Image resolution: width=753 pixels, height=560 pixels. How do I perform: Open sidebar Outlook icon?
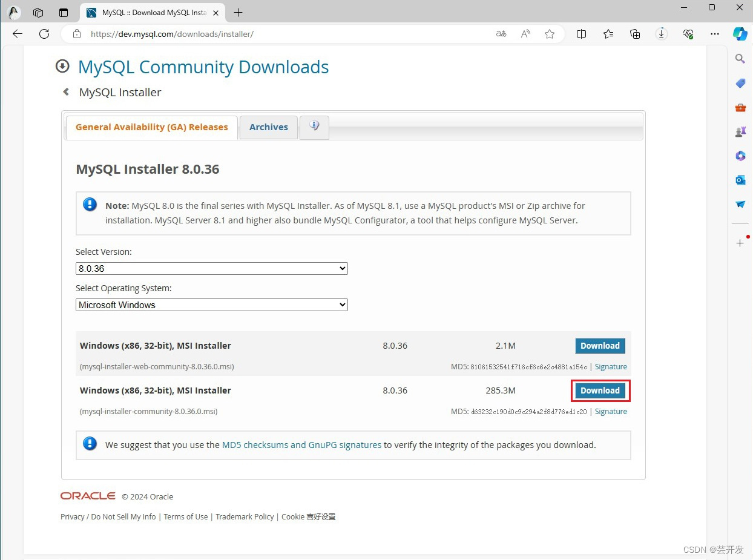coord(740,180)
